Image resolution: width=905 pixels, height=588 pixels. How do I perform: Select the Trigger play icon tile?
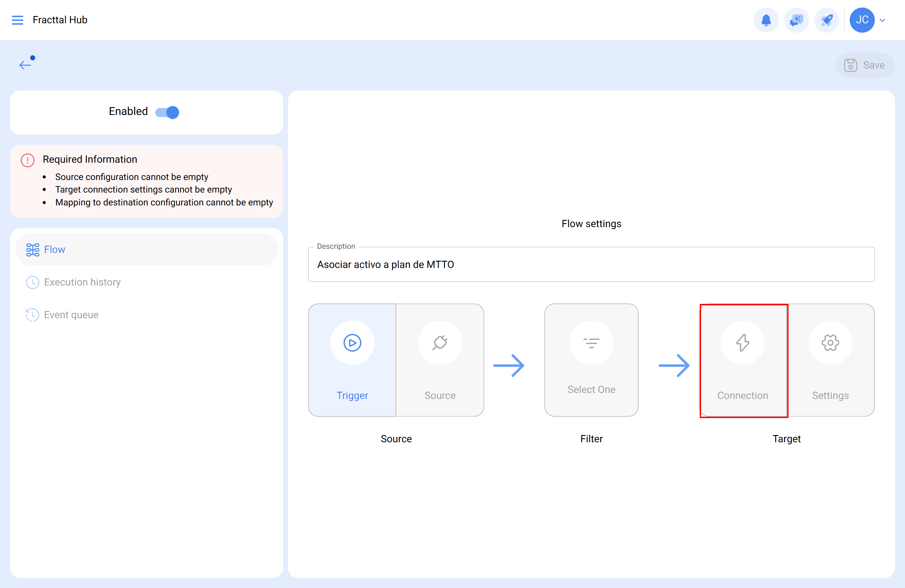[352, 359]
